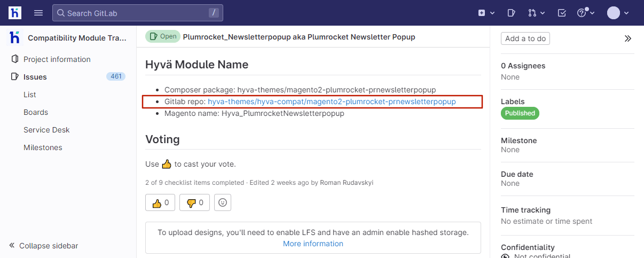Click the issue title Plumrocket_Newsletterpopup
The width and height of the screenshot is (644, 258).
point(299,37)
